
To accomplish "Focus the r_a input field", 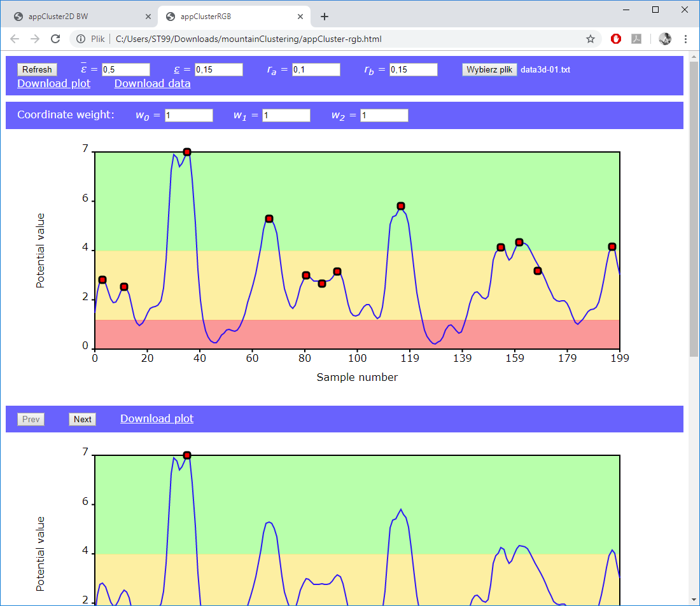I will point(316,70).
